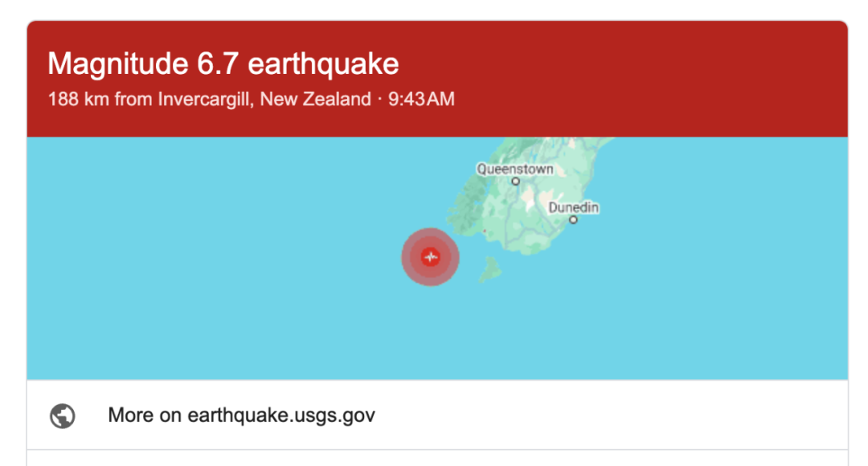868x466 pixels.
Task: Open the More on earthquake.usgs.gov link
Action: pyautogui.click(x=241, y=415)
